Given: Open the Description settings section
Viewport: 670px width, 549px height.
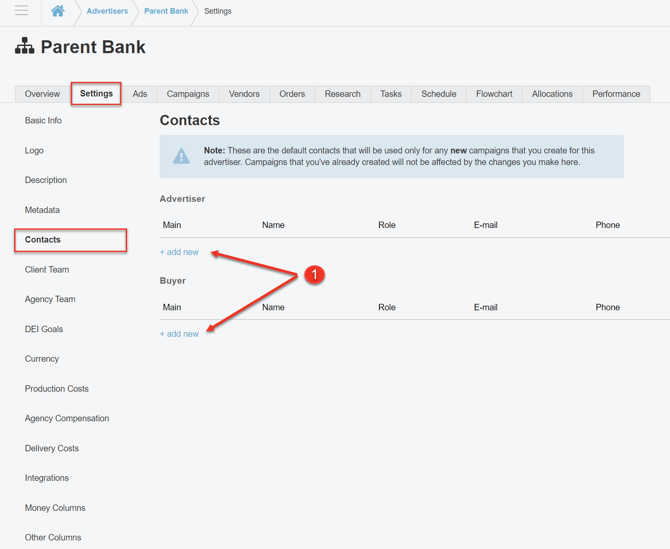Looking at the screenshot, I should tap(46, 180).
